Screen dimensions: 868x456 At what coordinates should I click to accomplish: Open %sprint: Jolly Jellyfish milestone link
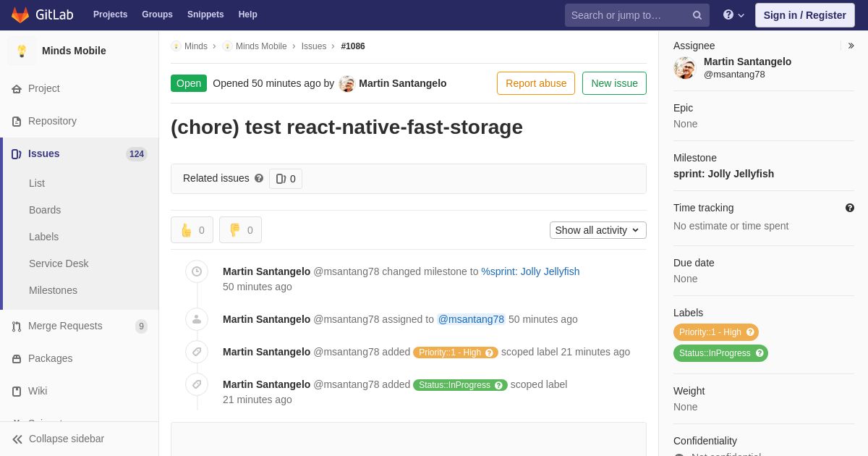(x=530, y=271)
